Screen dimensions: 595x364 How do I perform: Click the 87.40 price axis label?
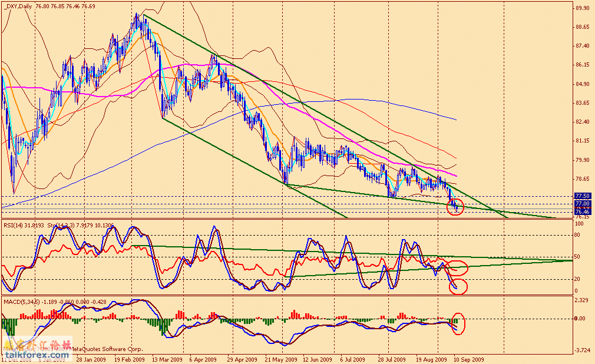583,46
